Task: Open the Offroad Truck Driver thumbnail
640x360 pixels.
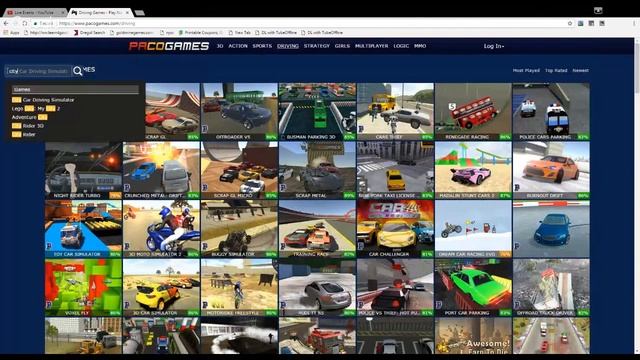Action: click(x=551, y=288)
